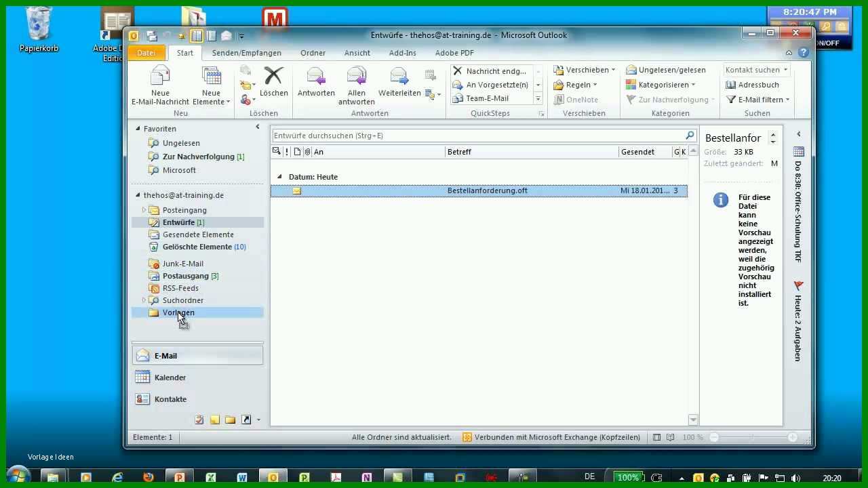This screenshot has width=868, height=488.
Task: Open the Quick Access Toolbar customize dropdown
Action: (x=241, y=37)
